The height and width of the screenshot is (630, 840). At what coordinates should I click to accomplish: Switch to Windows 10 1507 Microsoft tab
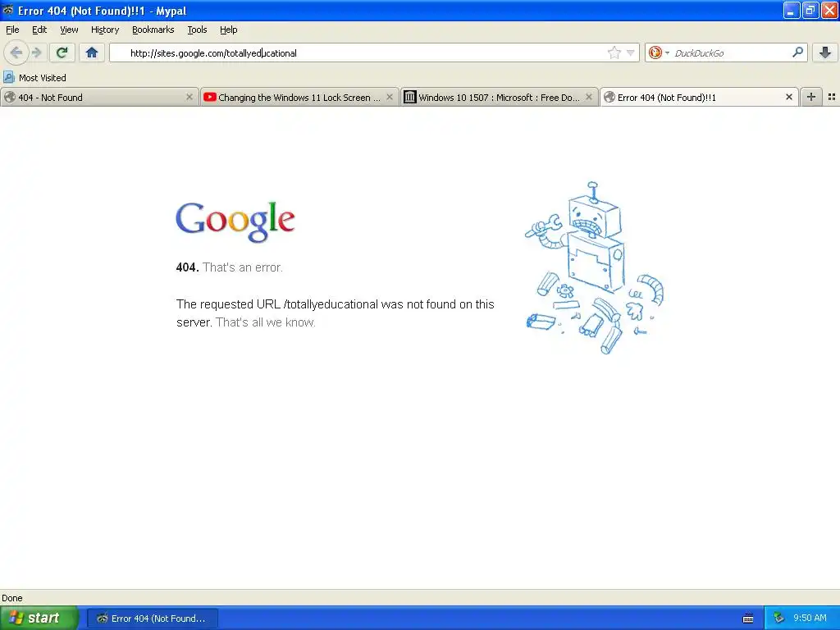(499, 98)
